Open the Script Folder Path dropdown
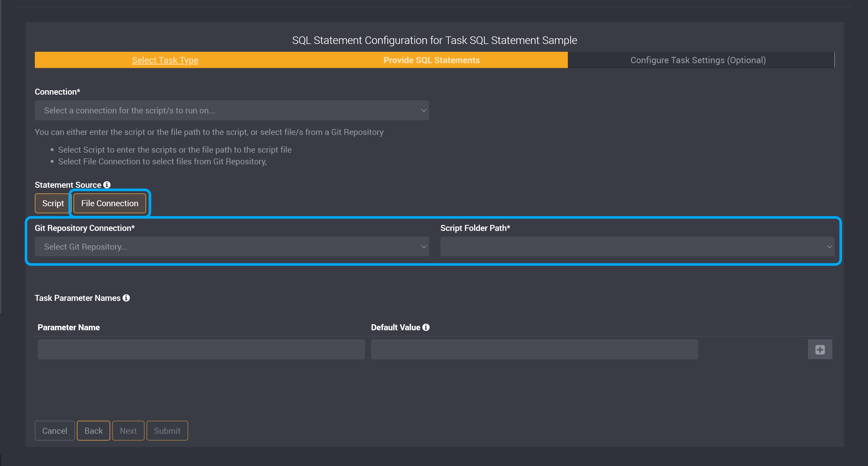Viewport: 868px width, 466px height. coord(637,247)
